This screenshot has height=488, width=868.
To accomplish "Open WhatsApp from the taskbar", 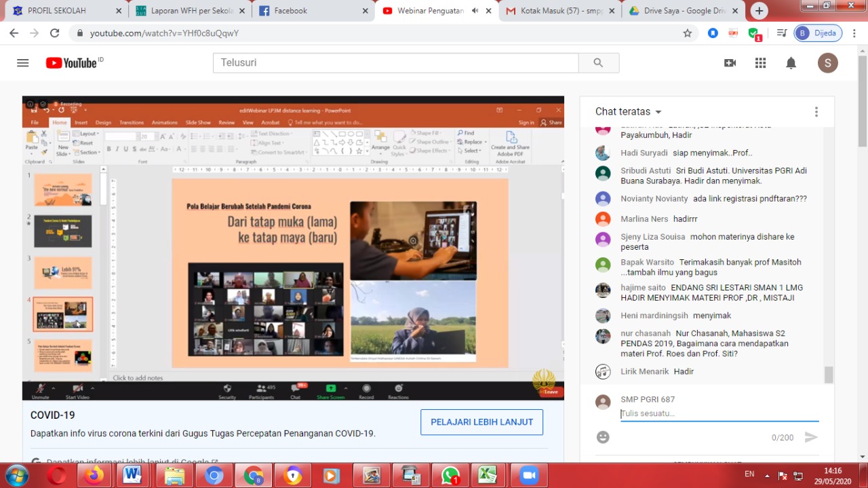I will tap(450, 476).
